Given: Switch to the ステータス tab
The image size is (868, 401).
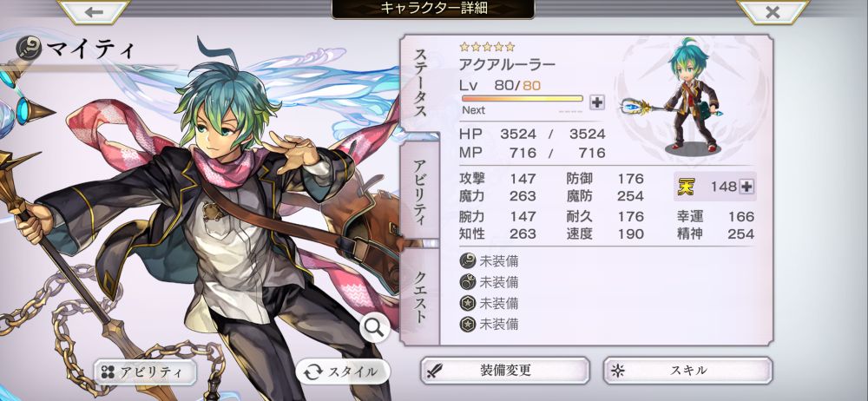Looking at the screenshot, I should click(x=419, y=83).
